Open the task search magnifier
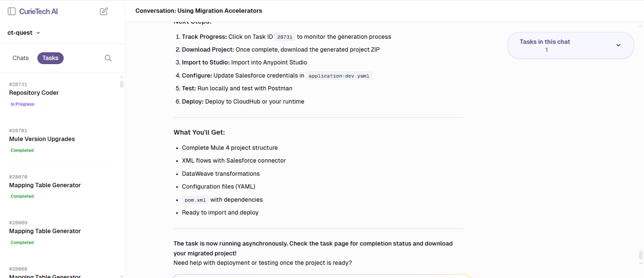Image resolution: width=644 pixels, height=278 pixels. coord(107,58)
